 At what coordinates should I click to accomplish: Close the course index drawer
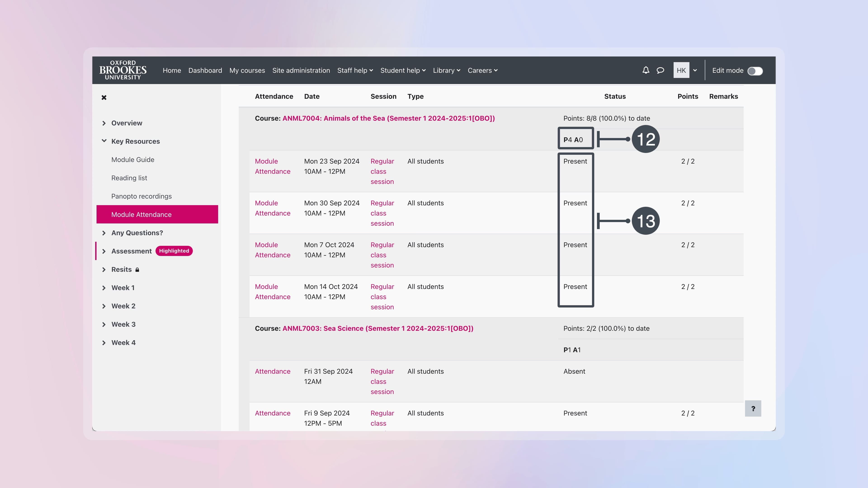[x=104, y=97]
